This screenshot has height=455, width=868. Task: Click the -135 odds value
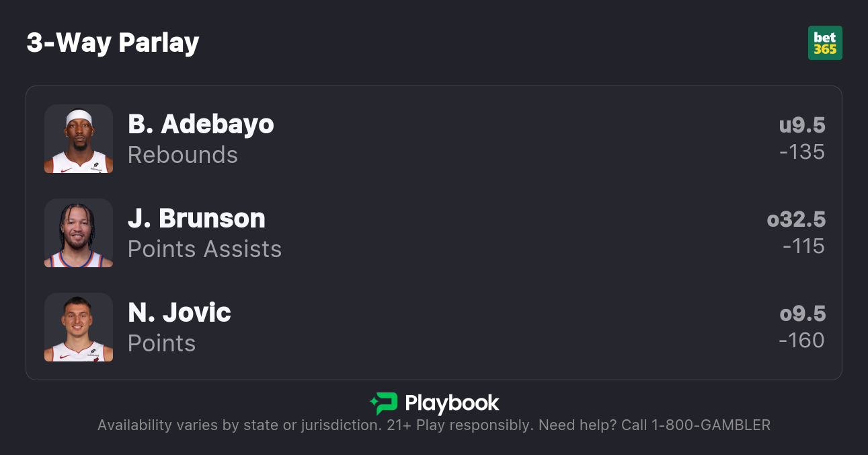point(802,152)
